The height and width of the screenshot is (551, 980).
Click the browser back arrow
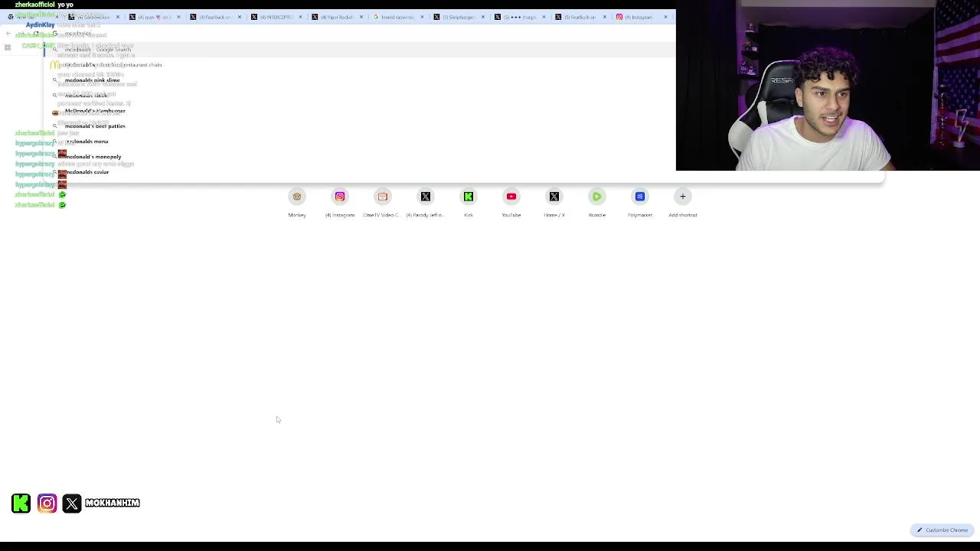click(8, 34)
